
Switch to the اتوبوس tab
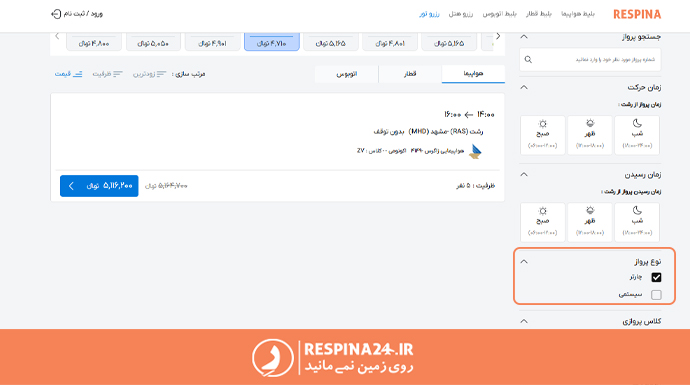(347, 73)
